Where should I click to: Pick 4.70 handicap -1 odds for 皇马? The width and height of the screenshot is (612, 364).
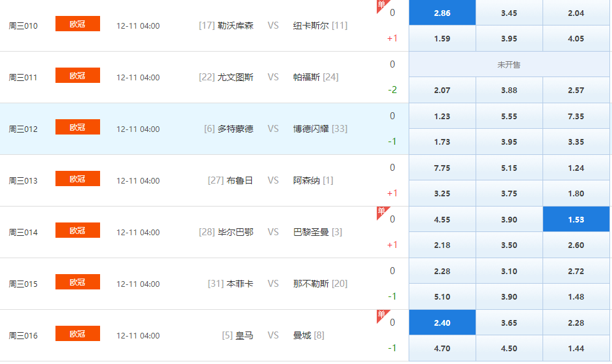point(442,349)
